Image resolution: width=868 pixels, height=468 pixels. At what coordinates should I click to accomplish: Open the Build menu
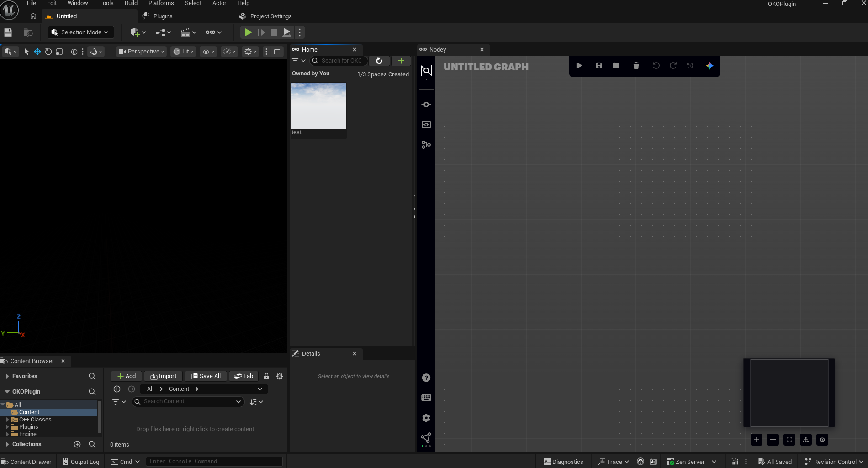131,3
